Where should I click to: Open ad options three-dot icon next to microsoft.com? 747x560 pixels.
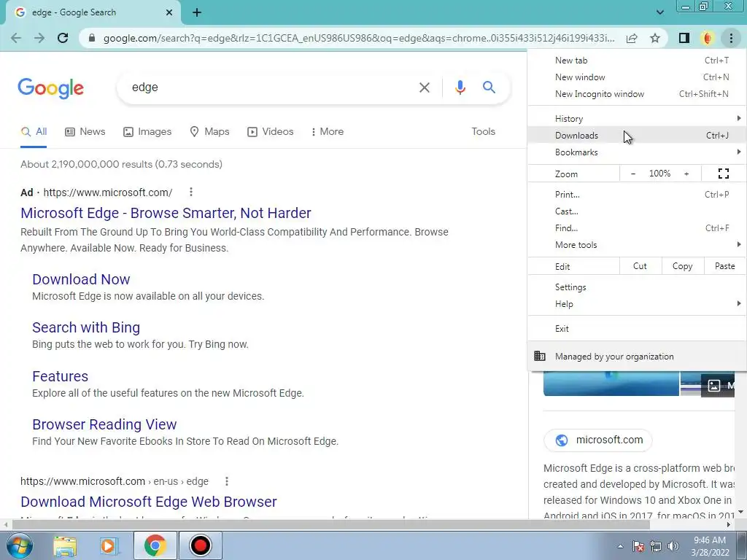coord(191,192)
